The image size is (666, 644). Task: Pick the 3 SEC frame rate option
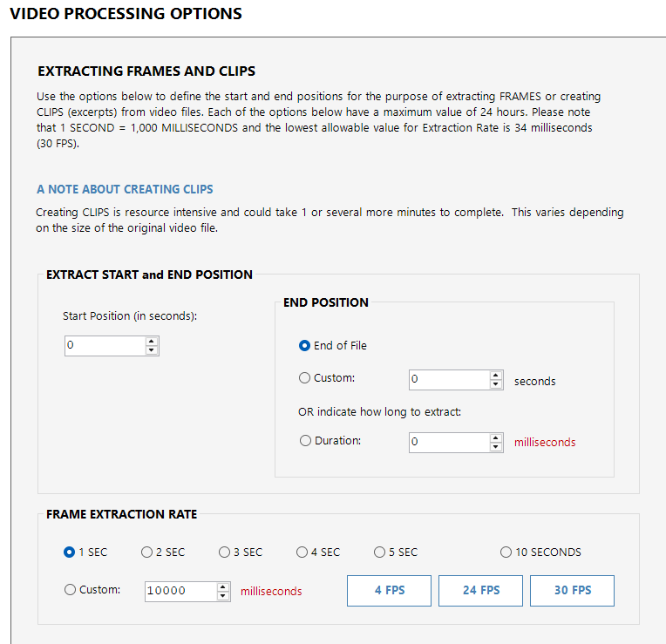click(x=224, y=552)
